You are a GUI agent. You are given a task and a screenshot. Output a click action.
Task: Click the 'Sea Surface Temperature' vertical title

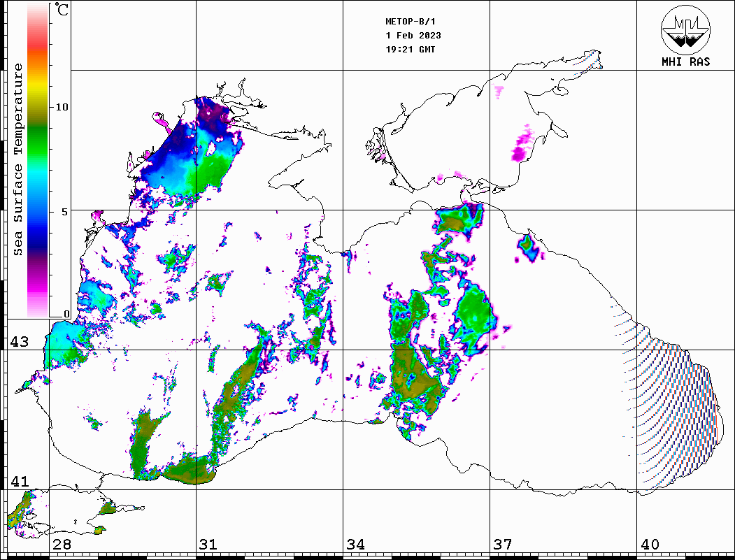[x=17, y=159]
